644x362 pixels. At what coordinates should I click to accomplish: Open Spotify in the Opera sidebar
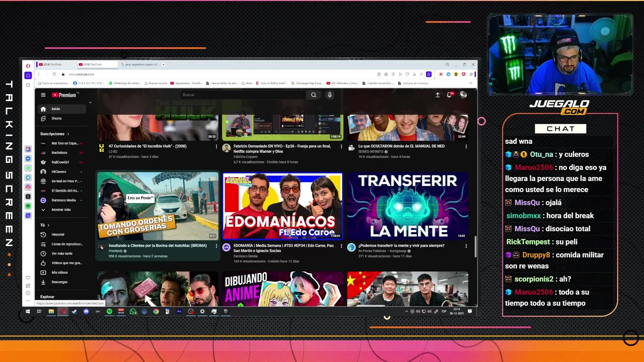(x=28, y=206)
